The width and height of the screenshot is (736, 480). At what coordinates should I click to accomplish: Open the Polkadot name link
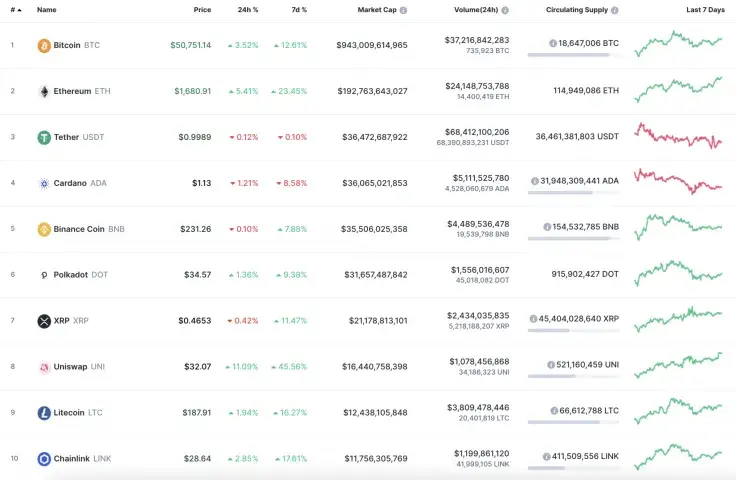71,275
